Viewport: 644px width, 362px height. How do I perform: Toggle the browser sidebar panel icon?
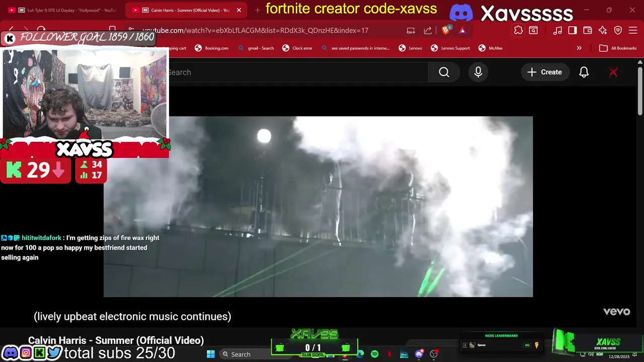point(573,30)
